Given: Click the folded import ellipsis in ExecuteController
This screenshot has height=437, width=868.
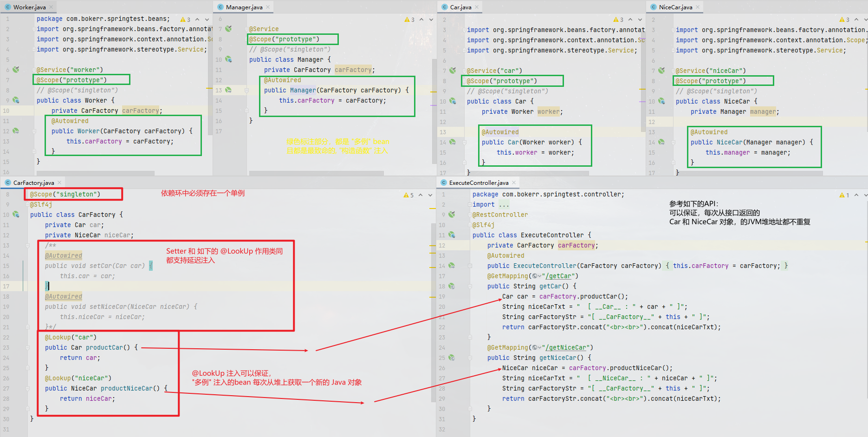Looking at the screenshot, I should (504, 205).
